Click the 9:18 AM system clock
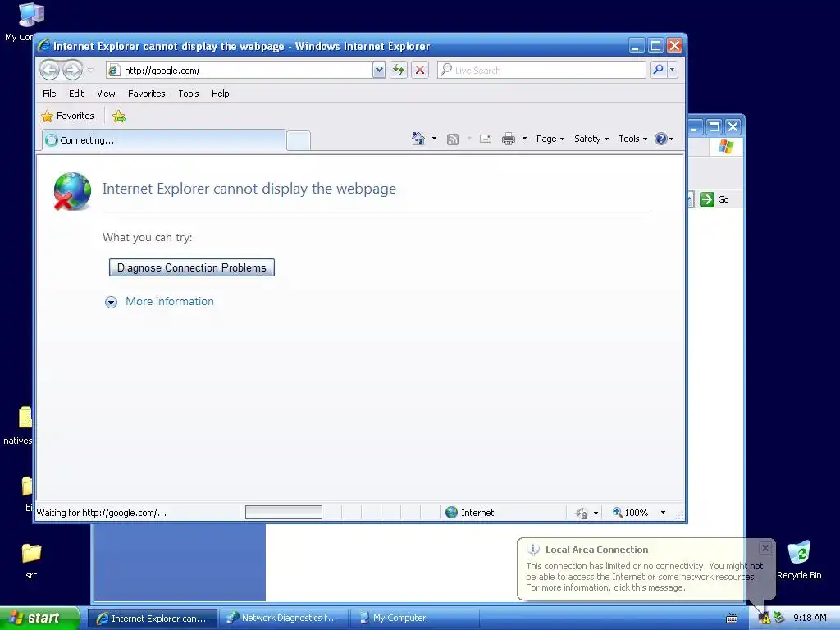 810,619
